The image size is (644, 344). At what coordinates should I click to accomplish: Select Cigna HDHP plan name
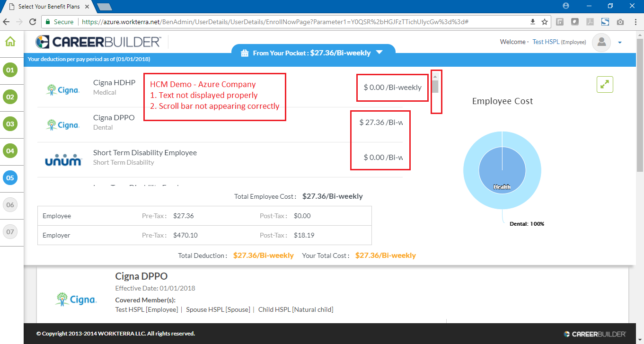[114, 82]
